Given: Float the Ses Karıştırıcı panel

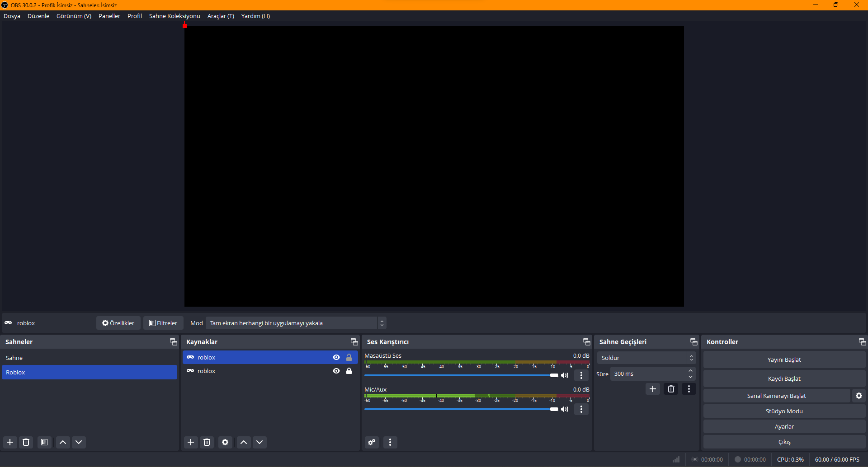Looking at the screenshot, I should 586,342.
